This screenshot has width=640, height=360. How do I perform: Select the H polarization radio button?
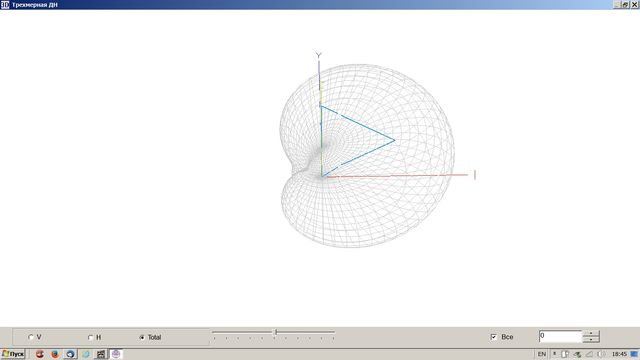click(x=91, y=338)
